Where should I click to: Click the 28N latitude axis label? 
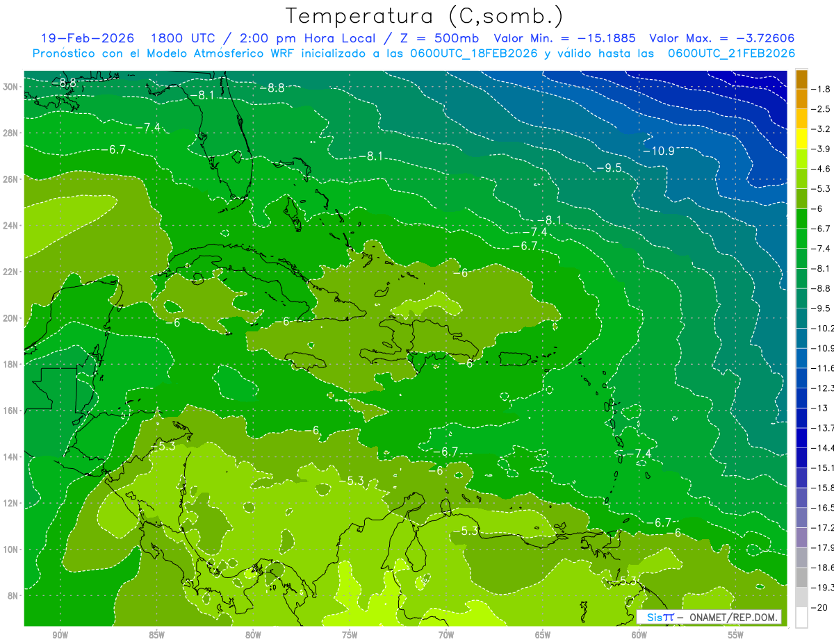[x=11, y=133]
